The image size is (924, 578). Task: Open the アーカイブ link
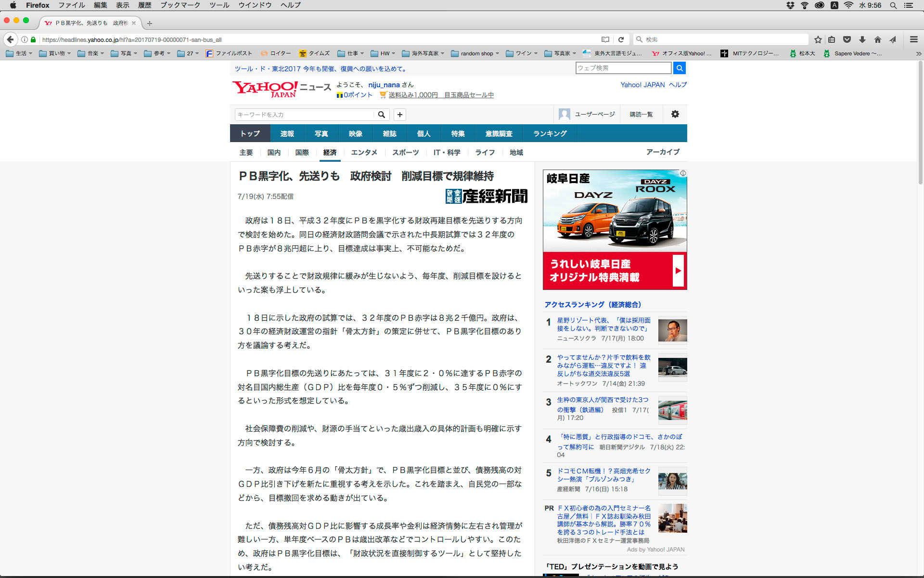coord(663,152)
